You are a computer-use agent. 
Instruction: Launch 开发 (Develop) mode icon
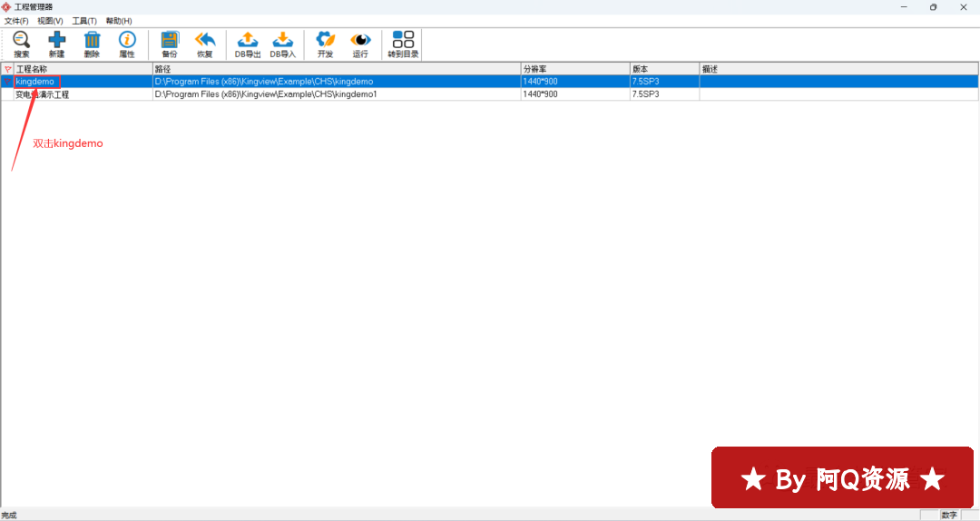pos(325,43)
